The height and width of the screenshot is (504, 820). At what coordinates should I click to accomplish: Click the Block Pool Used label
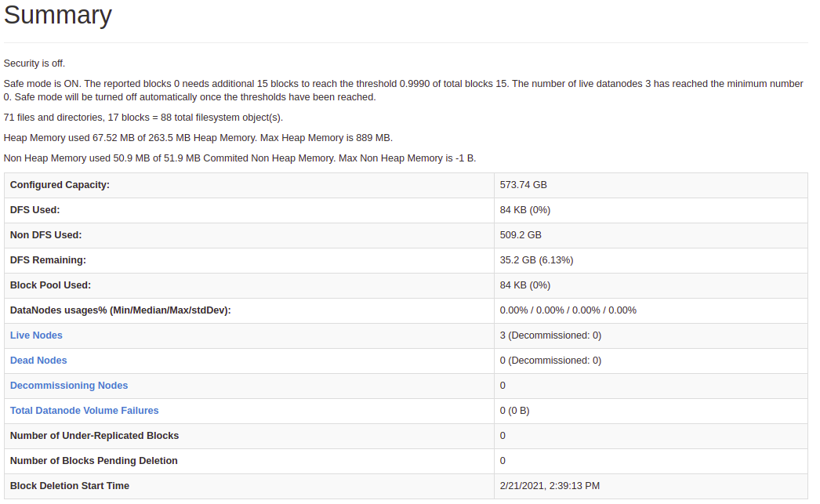[x=50, y=285]
